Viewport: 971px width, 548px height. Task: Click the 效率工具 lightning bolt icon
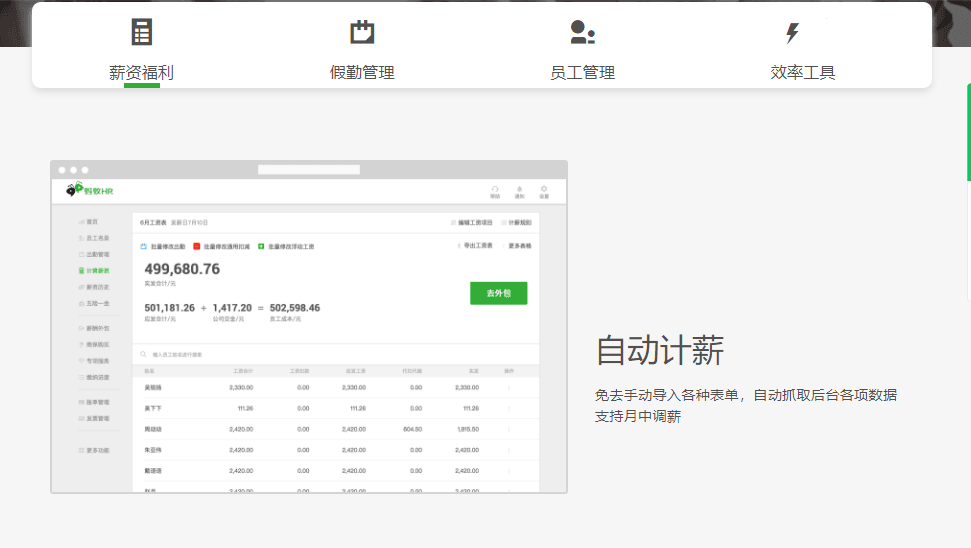(x=792, y=33)
